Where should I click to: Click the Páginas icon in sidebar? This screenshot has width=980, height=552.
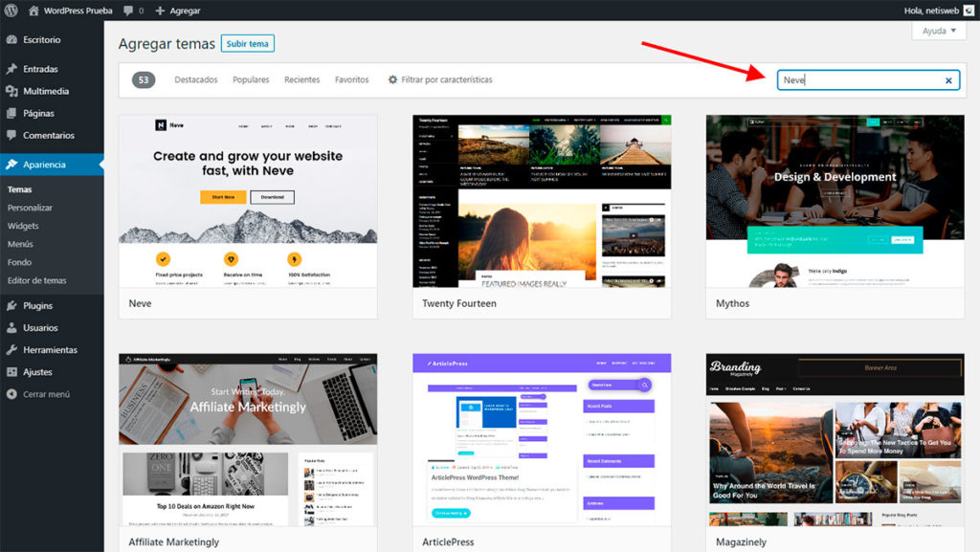11,113
